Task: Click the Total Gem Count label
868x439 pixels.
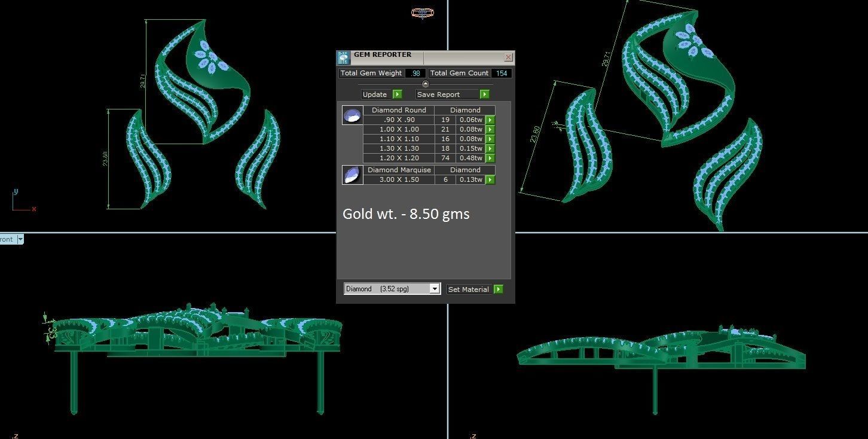Action: click(459, 73)
